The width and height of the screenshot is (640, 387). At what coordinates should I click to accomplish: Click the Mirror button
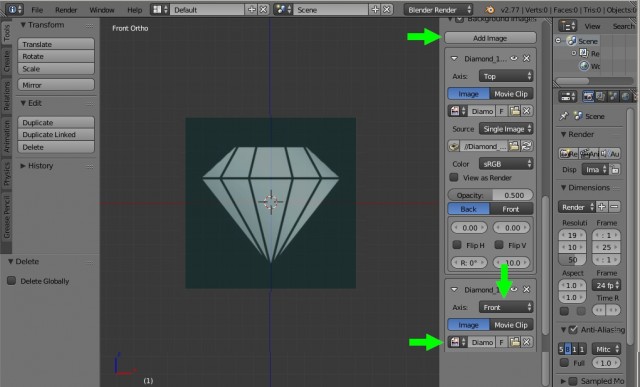[56, 85]
